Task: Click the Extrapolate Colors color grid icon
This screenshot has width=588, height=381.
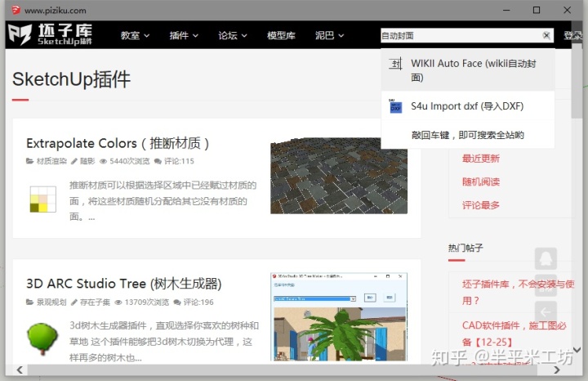Action: click(x=42, y=199)
